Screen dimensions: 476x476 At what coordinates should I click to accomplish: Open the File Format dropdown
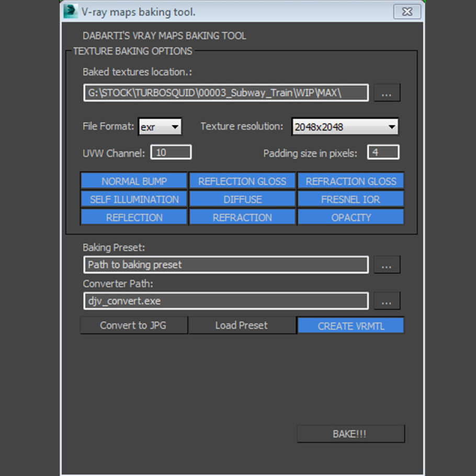160,127
